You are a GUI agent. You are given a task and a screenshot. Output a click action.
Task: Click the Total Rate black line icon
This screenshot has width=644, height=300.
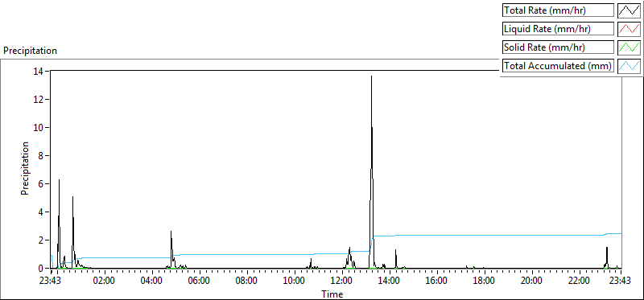[x=630, y=10]
